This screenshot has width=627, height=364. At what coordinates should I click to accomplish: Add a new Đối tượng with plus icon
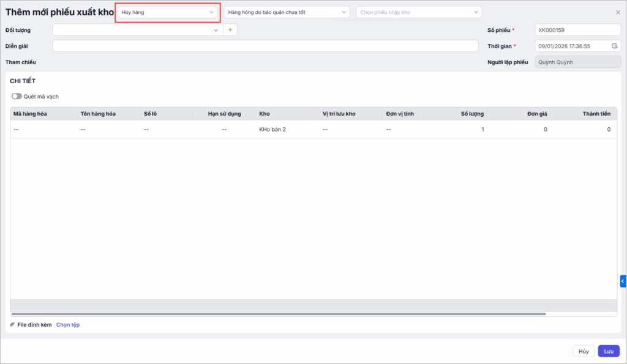pyautogui.click(x=230, y=30)
